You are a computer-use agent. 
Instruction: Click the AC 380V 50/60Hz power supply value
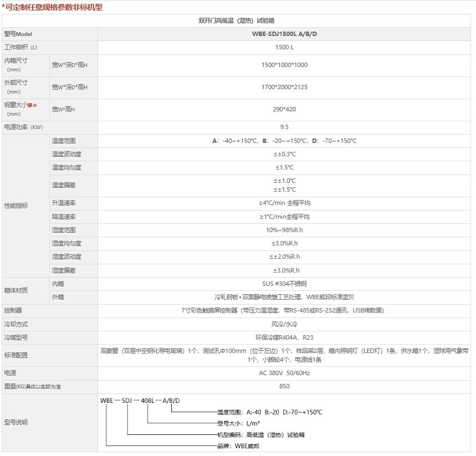(x=284, y=373)
